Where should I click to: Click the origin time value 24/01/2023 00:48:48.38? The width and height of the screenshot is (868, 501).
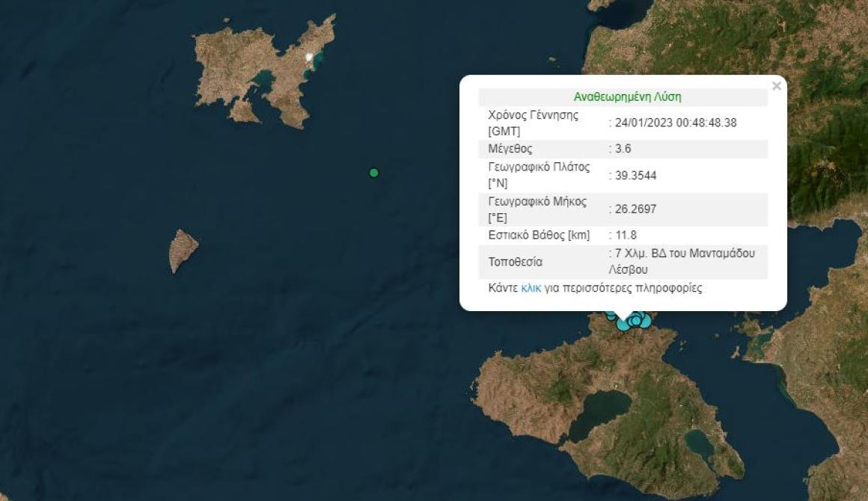click(675, 123)
